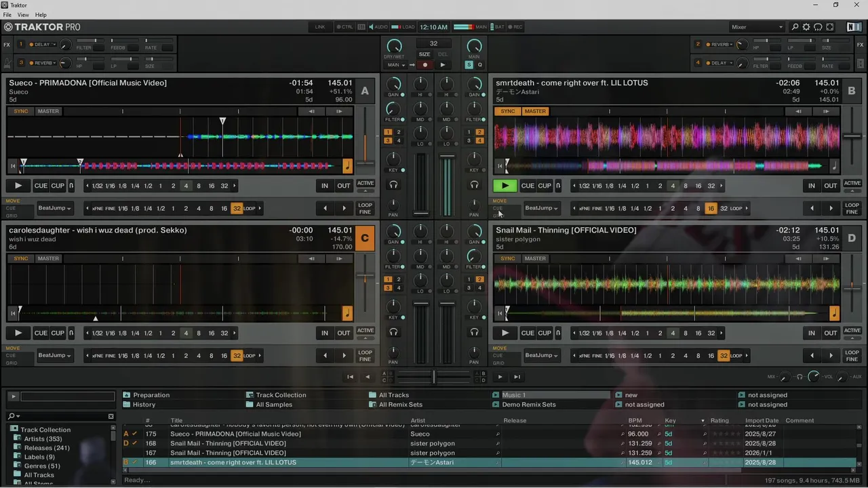The image size is (868, 488).
Task: Open the View menu
Action: pos(23,15)
